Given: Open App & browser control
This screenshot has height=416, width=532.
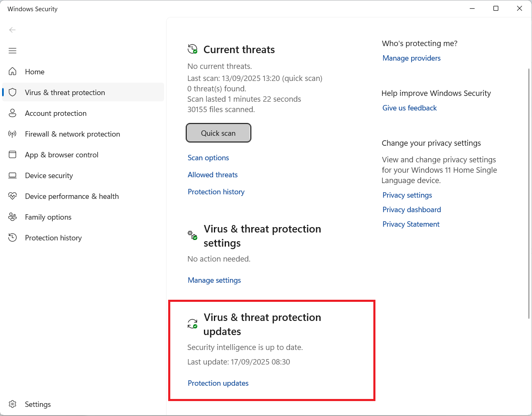Looking at the screenshot, I should 61,154.
